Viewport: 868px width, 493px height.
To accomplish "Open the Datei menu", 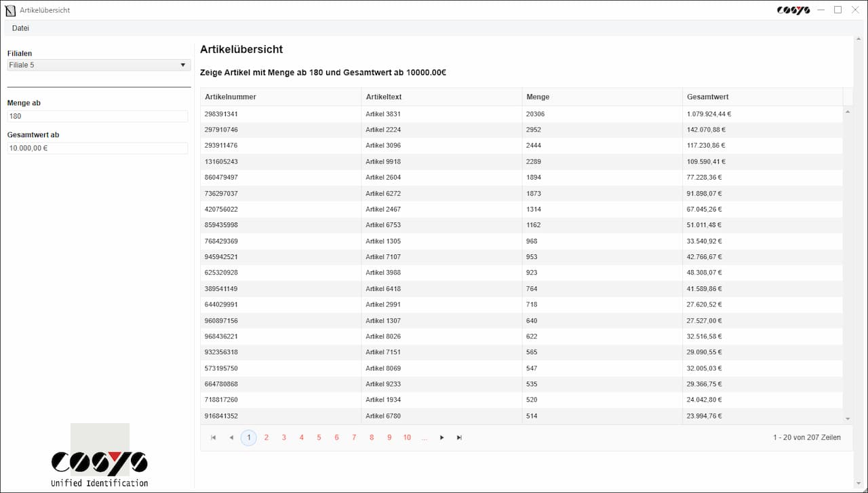I will [x=20, y=28].
